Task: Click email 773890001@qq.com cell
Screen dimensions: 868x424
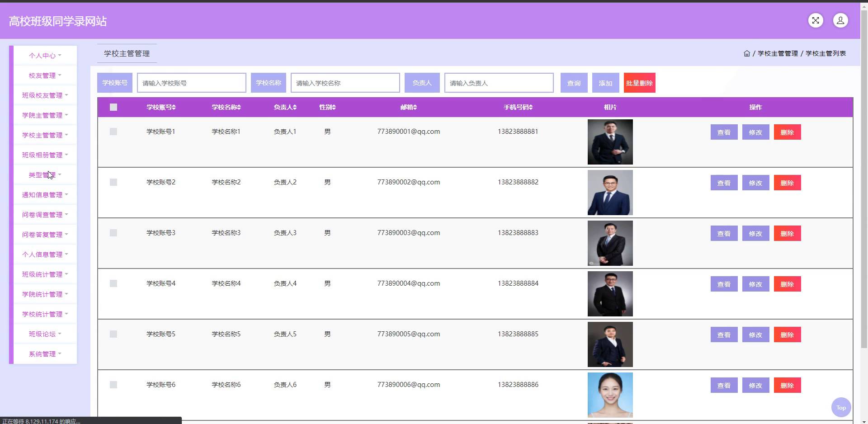Action: 409,132
